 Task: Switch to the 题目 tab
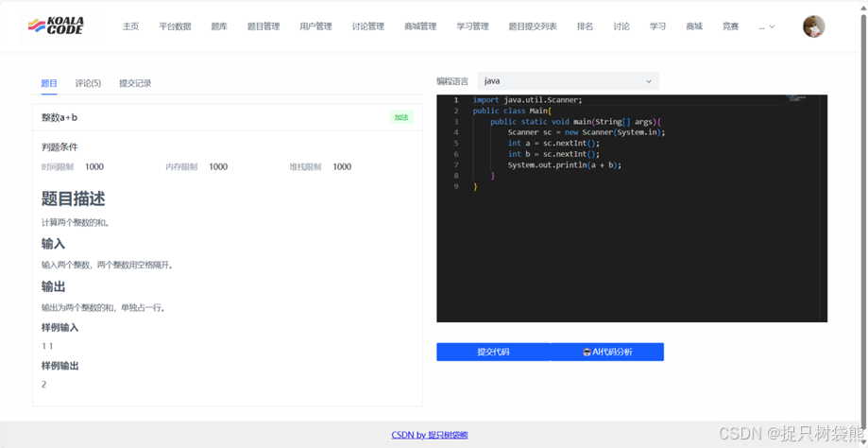tap(49, 83)
